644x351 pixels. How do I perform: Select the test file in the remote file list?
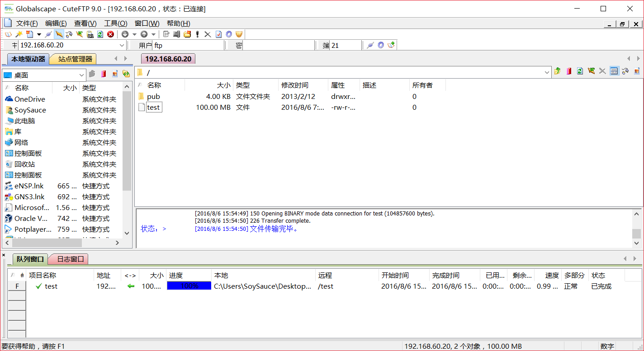click(x=153, y=107)
